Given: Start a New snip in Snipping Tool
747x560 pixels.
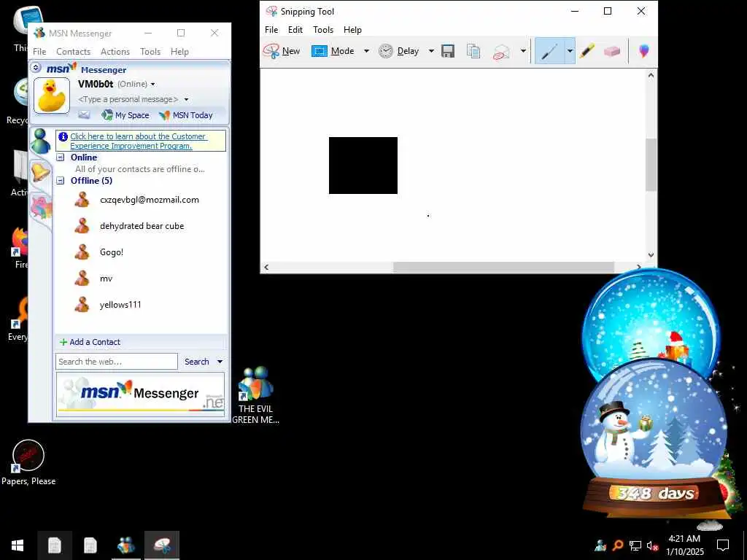Looking at the screenshot, I should (x=282, y=51).
